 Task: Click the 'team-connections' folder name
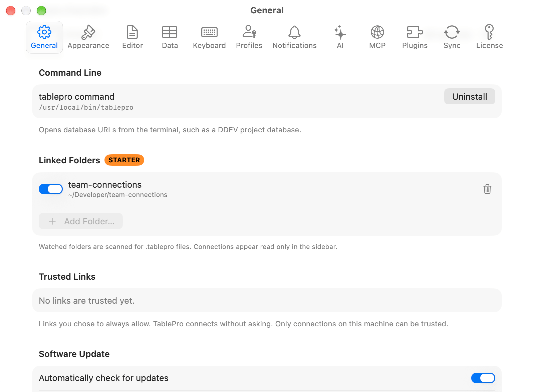coord(105,185)
